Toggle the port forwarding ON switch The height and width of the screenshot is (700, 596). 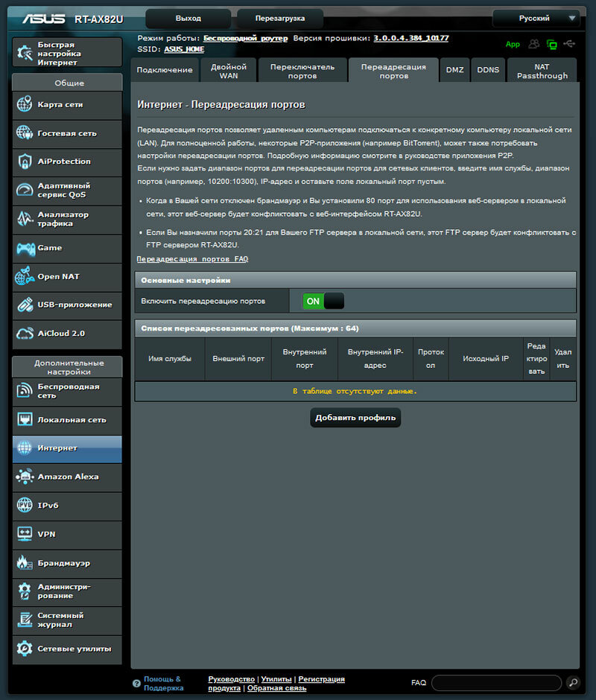[x=323, y=301]
